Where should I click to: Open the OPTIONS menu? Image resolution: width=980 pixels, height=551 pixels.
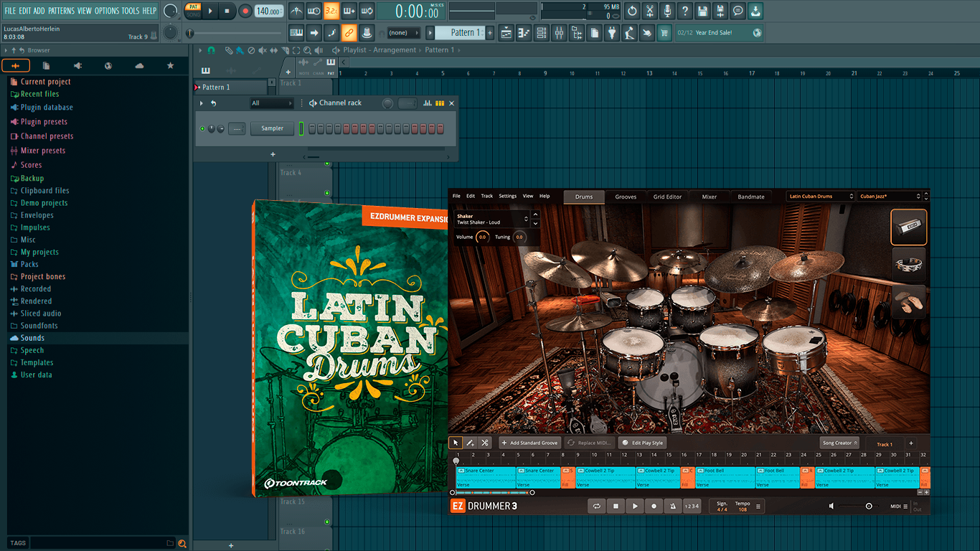tap(107, 11)
